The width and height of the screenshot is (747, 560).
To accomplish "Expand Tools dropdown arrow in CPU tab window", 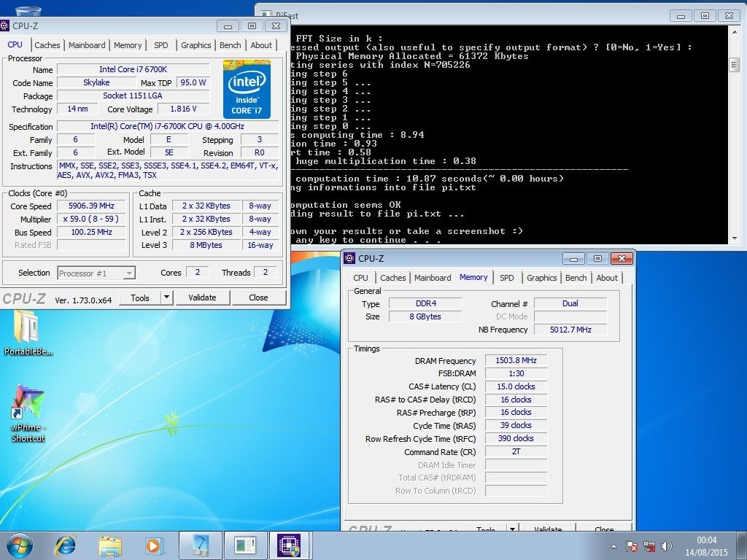I will 166,297.
